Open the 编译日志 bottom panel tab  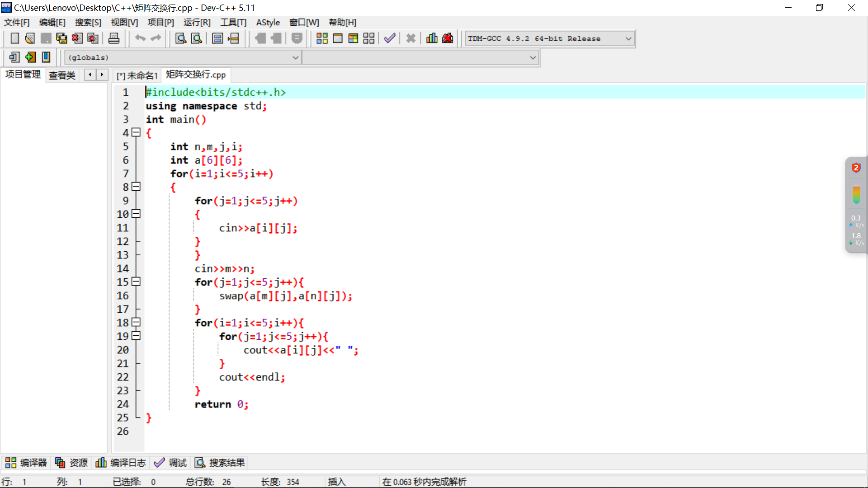pyautogui.click(x=121, y=463)
